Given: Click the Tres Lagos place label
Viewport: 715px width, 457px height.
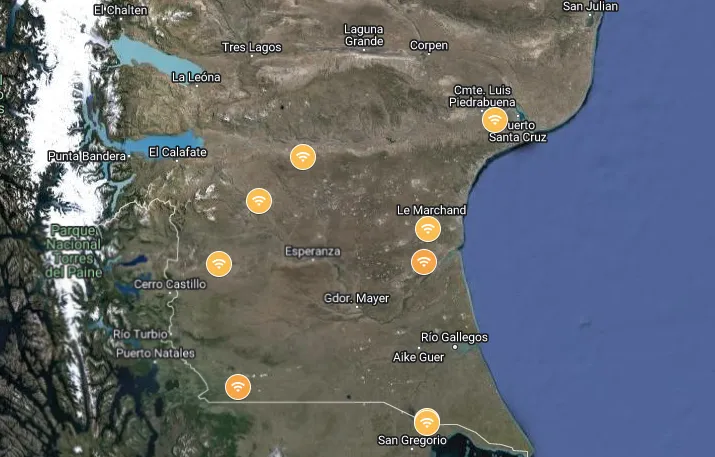Looking at the screenshot, I should 251,48.
